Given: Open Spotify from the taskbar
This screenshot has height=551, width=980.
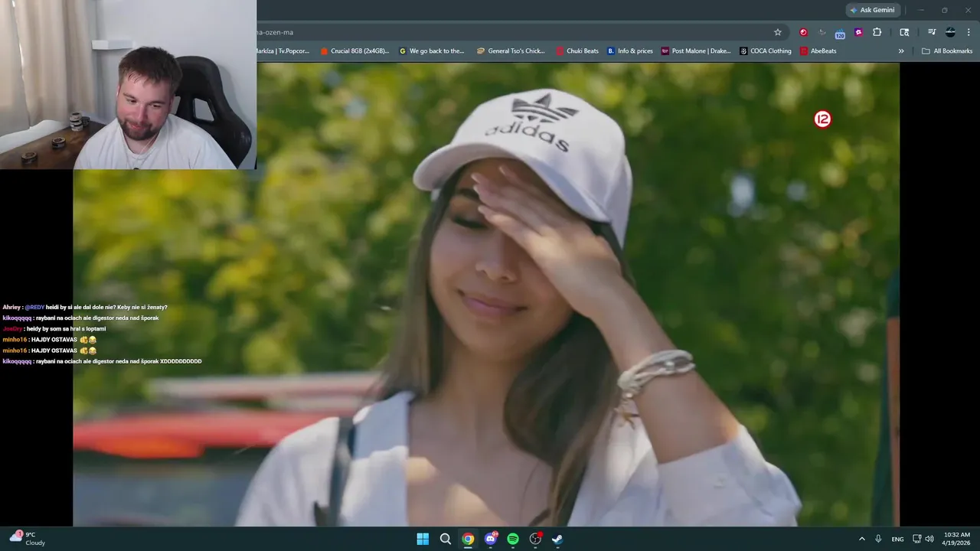Looking at the screenshot, I should (513, 539).
